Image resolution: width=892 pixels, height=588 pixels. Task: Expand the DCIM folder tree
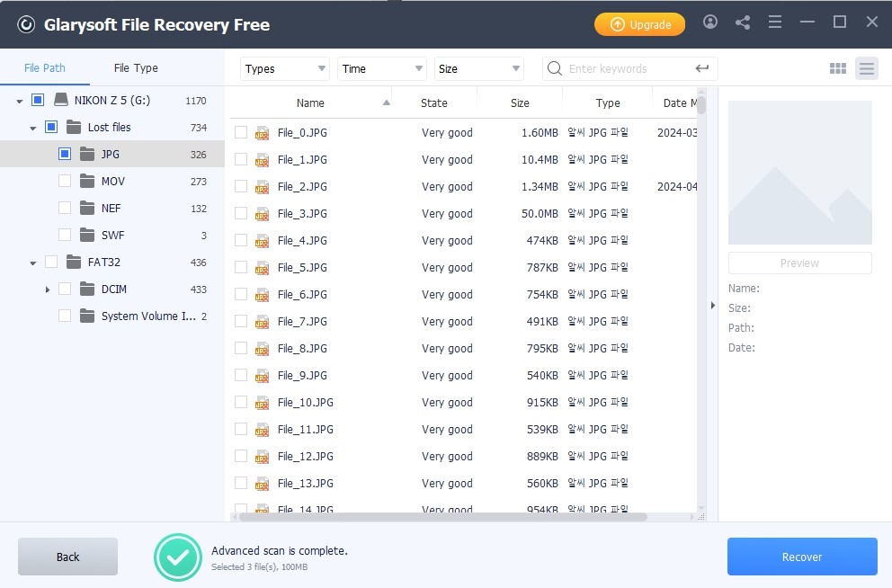48,290
